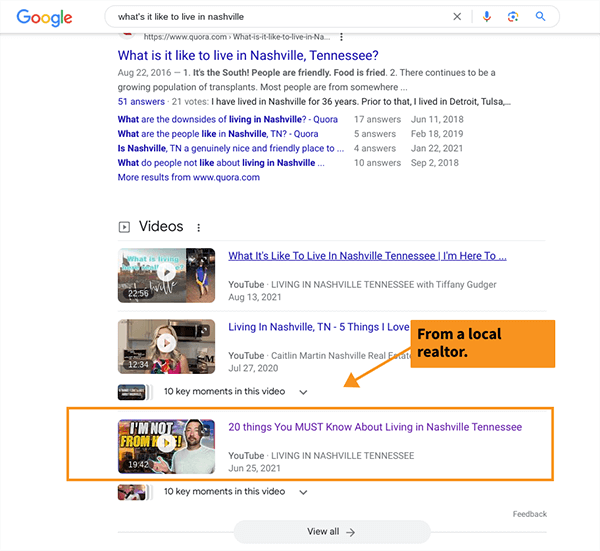
Task: Click '5 answers' text in Quora sitelinks
Action: click(x=375, y=134)
